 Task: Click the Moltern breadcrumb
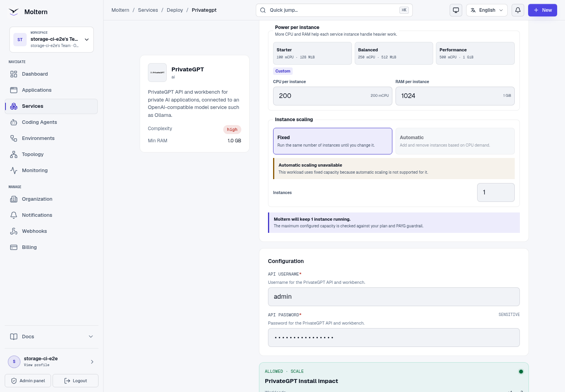[120, 10]
